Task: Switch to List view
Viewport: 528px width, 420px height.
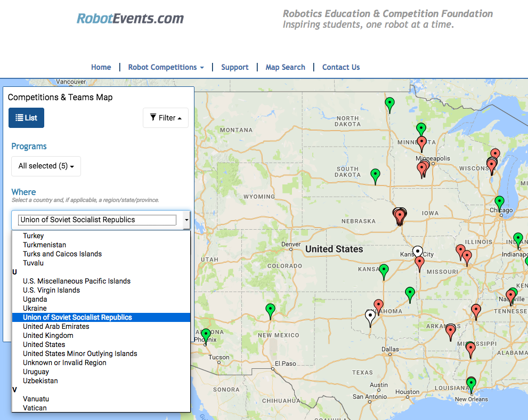Action: 26,118
